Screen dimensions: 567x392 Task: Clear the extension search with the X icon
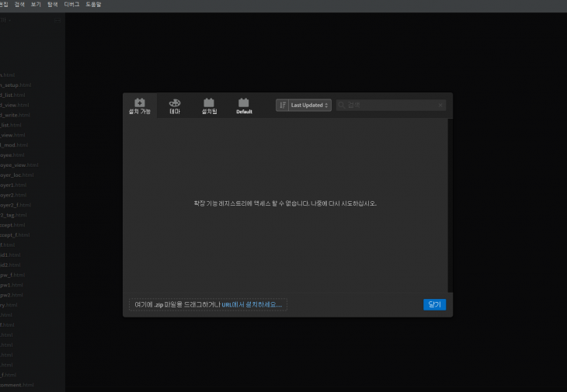pos(440,105)
